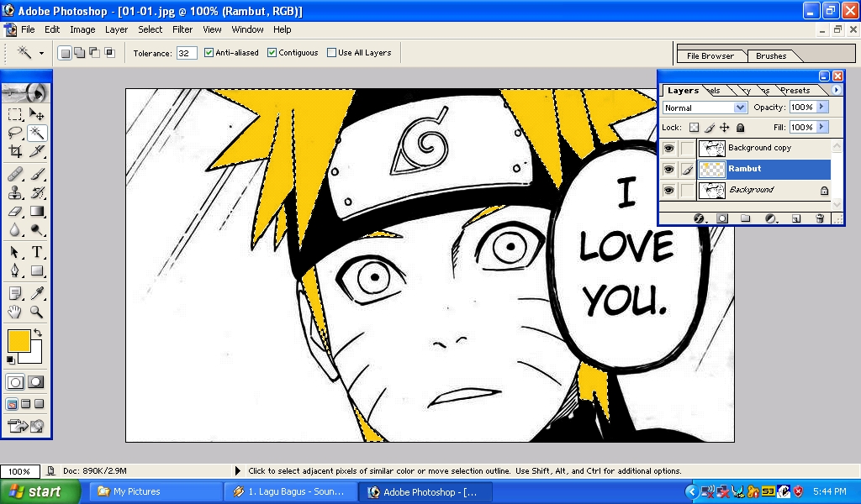Select the Brush tool in toolbox
Image resolution: width=861 pixels, height=504 pixels.
click(x=37, y=175)
